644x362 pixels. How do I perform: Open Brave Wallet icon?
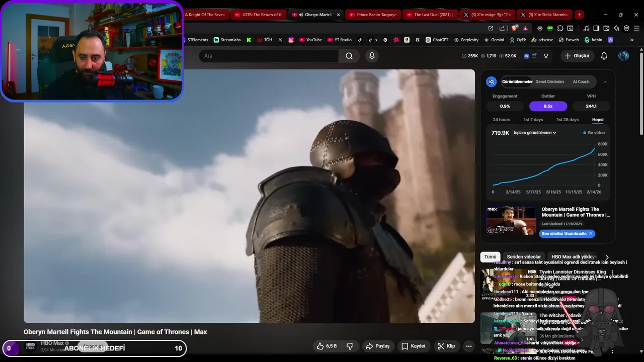(606, 28)
